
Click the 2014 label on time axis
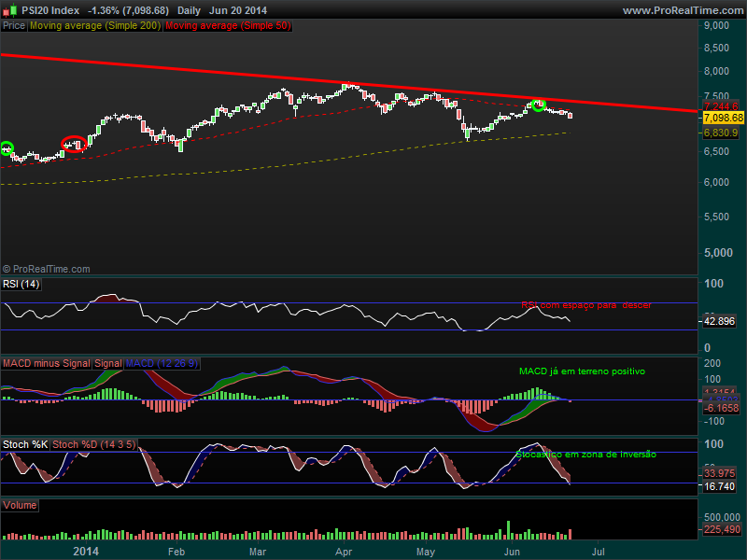coord(86,552)
